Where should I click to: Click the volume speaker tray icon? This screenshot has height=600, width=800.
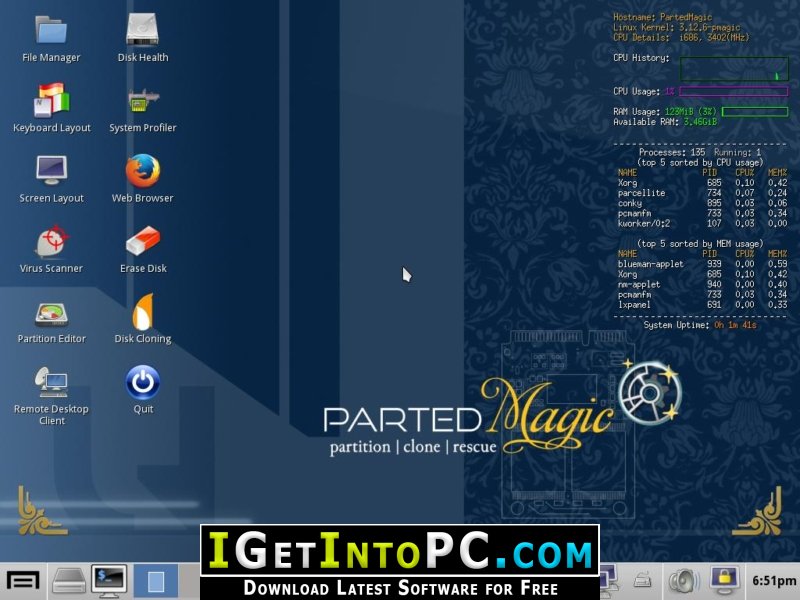click(x=684, y=581)
